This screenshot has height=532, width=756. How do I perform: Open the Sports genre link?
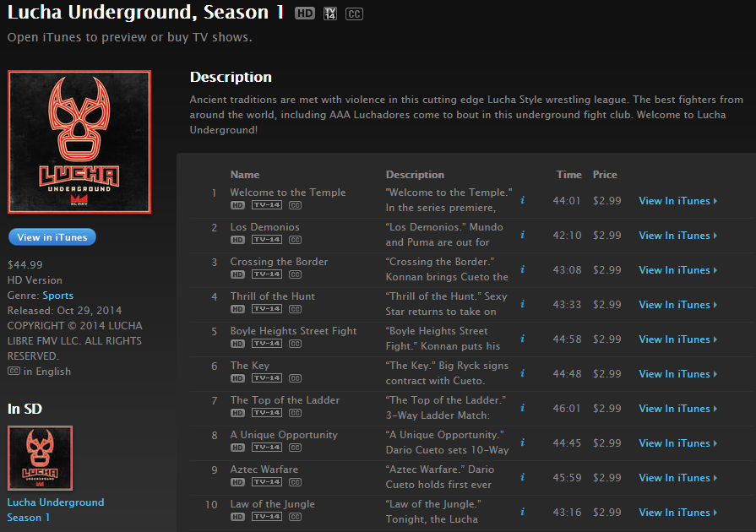(57, 296)
